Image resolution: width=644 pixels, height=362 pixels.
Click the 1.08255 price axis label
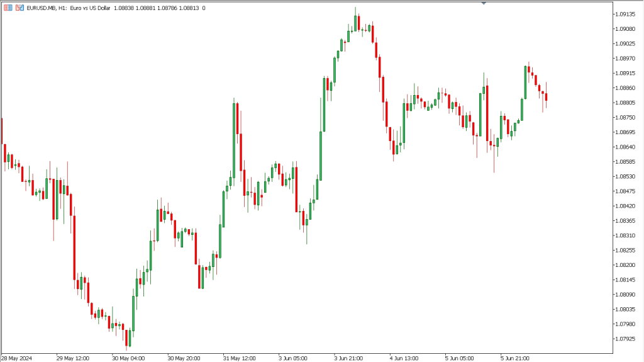point(625,251)
